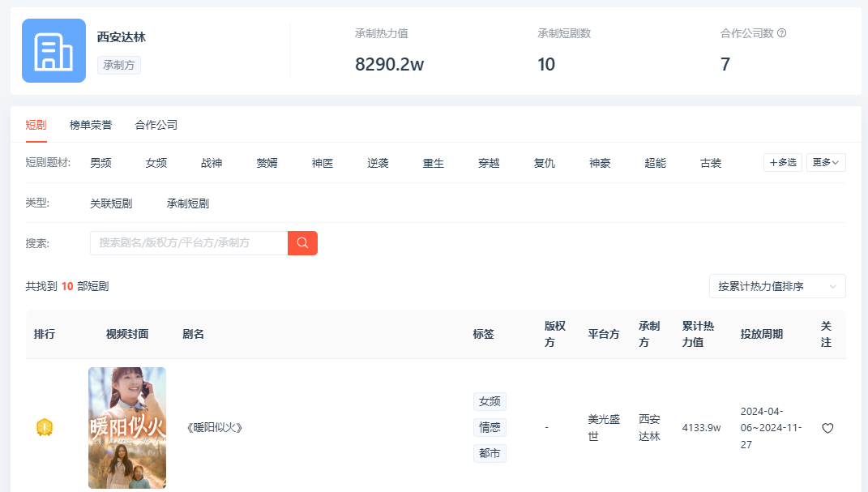Image resolution: width=868 pixels, height=492 pixels.
Task: Select the 承制短剧 type filter
Action: [188, 203]
